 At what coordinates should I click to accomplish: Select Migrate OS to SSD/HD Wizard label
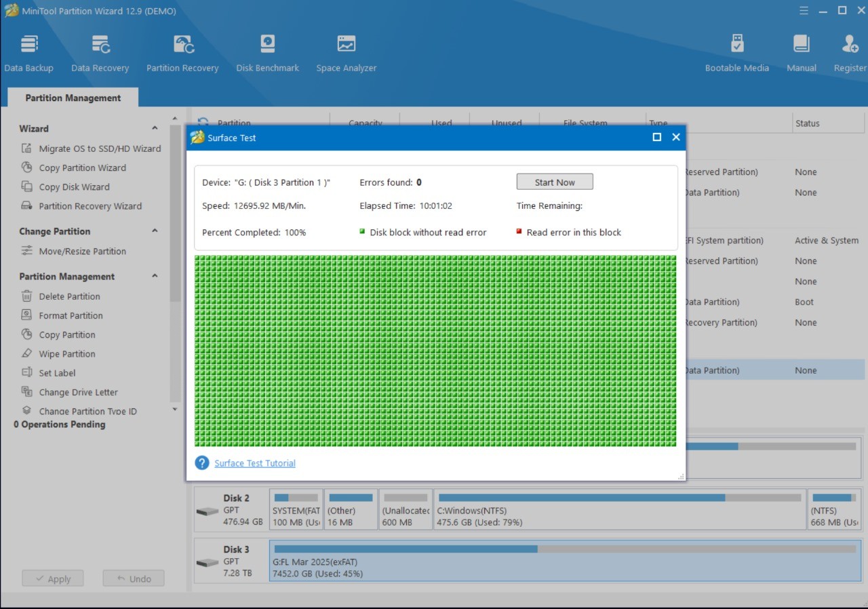point(100,149)
